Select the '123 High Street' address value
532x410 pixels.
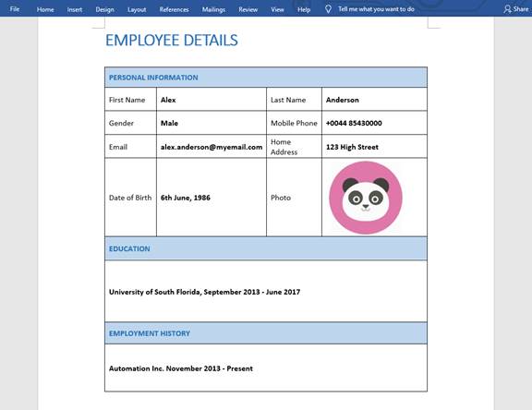[x=352, y=147]
